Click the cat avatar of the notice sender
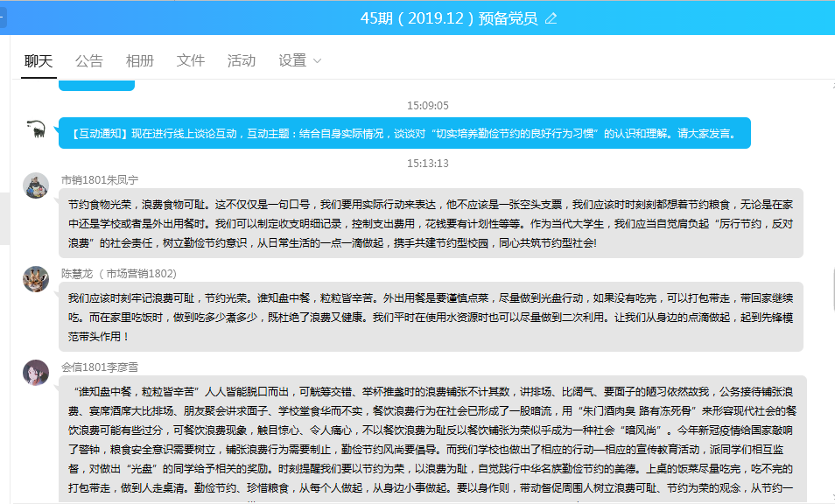835x504 pixels. (x=36, y=130)
